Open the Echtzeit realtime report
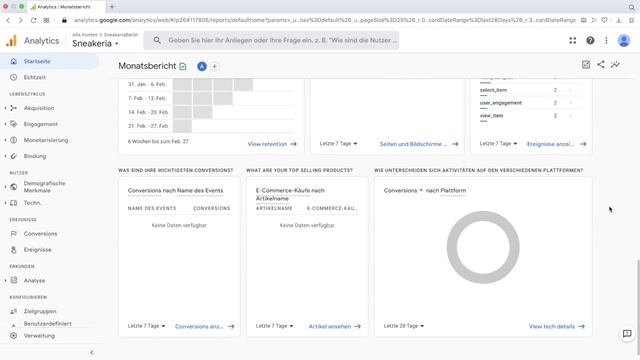This screenshot has height=360, width=640. [x=34, y=77]
